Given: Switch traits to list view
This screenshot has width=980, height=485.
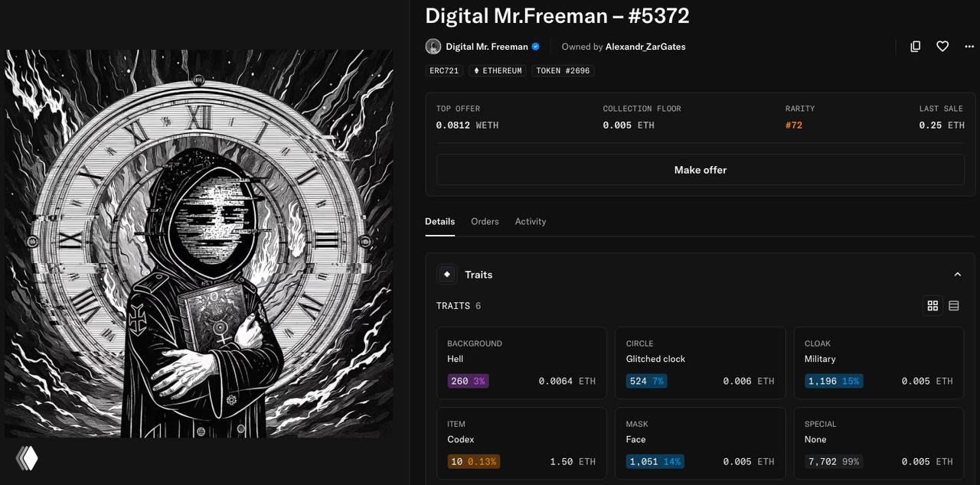Looking at the screenshot, I should pos(954,305).
